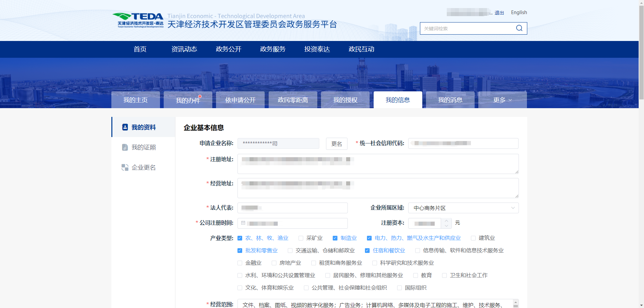Check 交通运输、仓储和邮政业 checkbox
The height and width of the screenshot is (308, 644).
point(290,251)
